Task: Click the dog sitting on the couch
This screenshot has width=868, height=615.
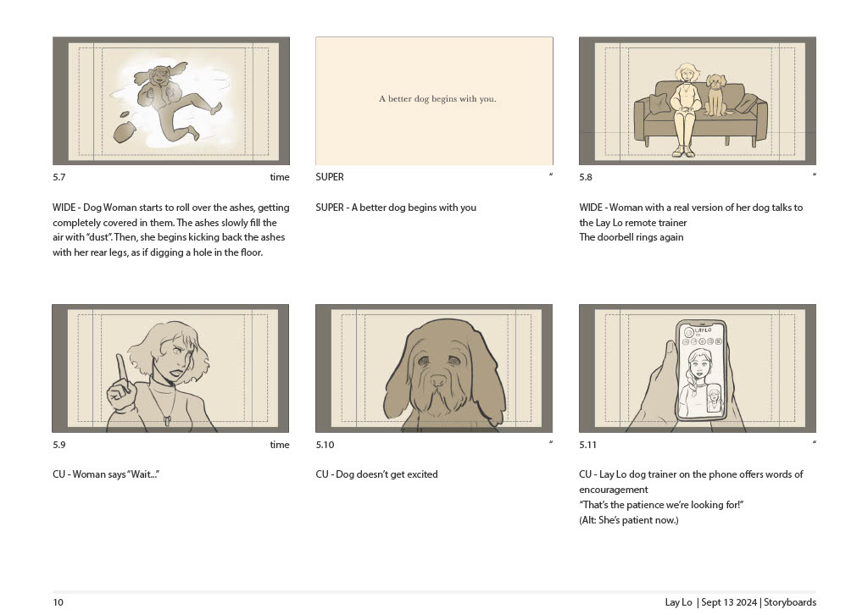Action: click(x=715, y=95)
